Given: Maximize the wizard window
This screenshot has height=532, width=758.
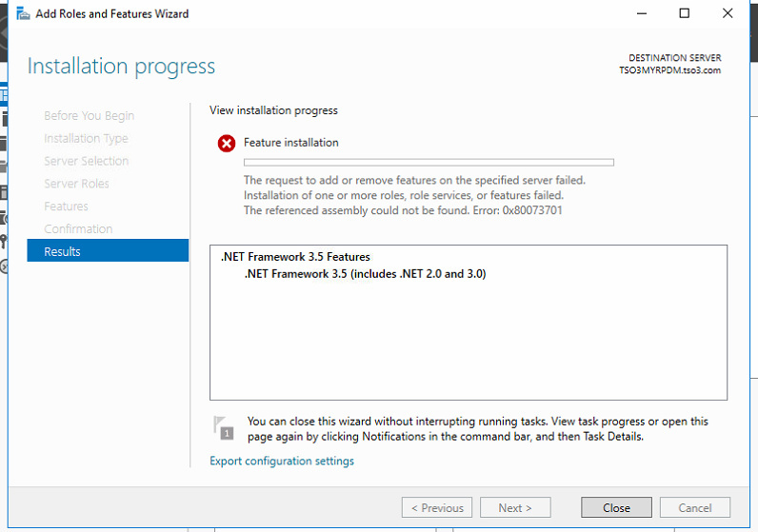Looking at the screenshot, I should (685, 13).
